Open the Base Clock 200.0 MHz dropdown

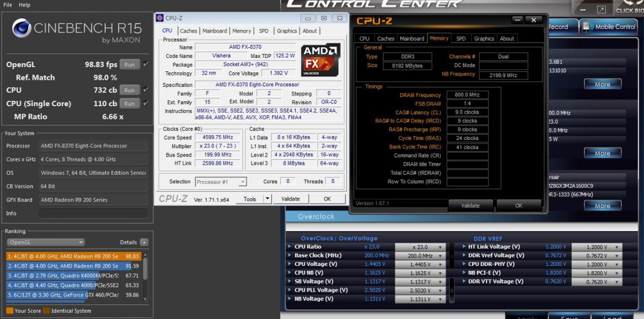[x=421, y=256]
